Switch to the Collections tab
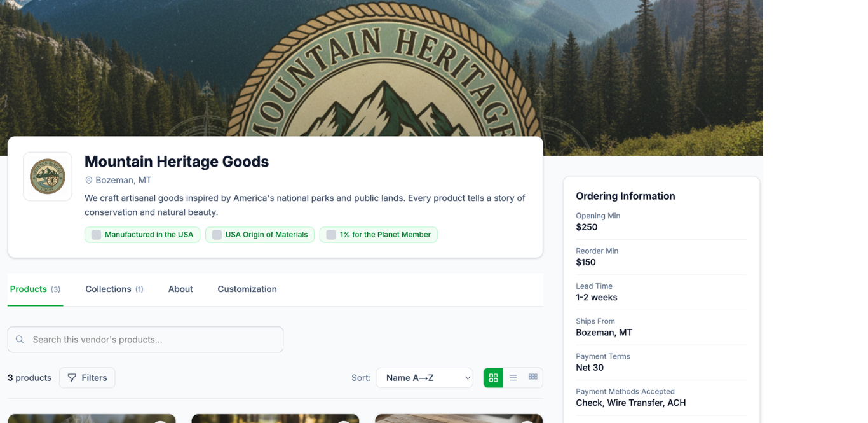Screen dimensions: 868x423 [114, 289]
